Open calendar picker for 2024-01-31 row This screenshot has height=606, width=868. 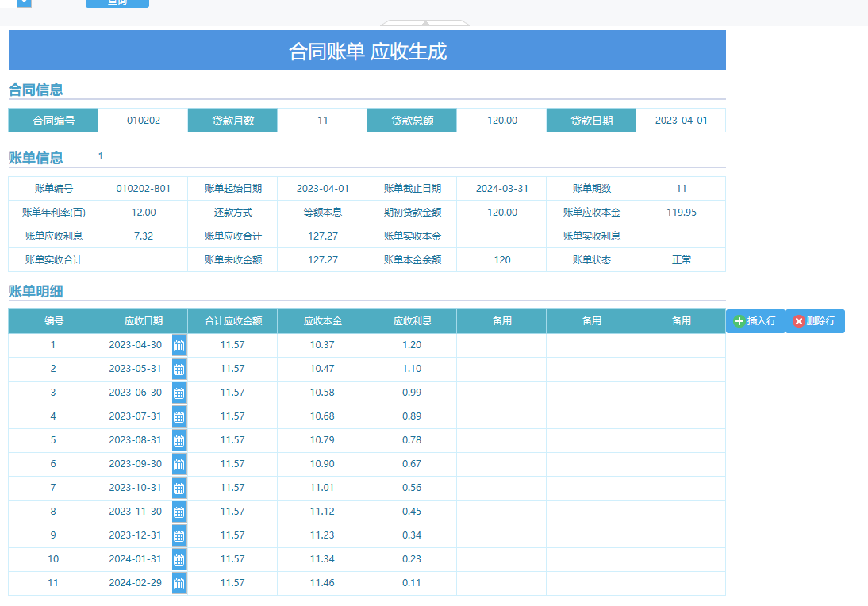(x=179, y=559)
